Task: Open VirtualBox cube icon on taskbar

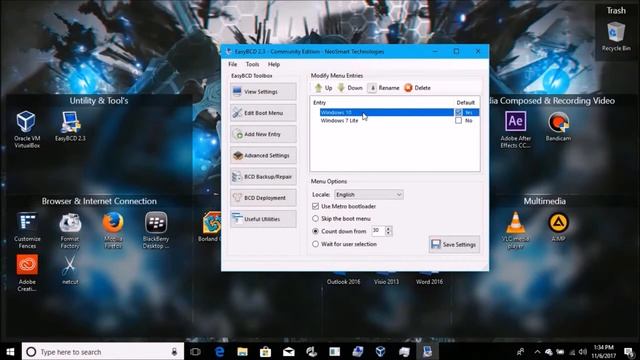Action: (x=380, y=351)
